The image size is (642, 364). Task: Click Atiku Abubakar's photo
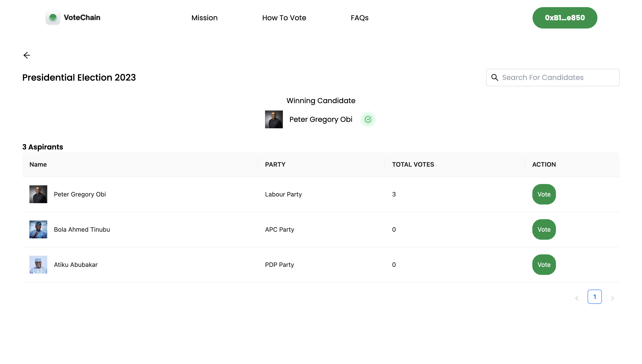pos(38,264)
